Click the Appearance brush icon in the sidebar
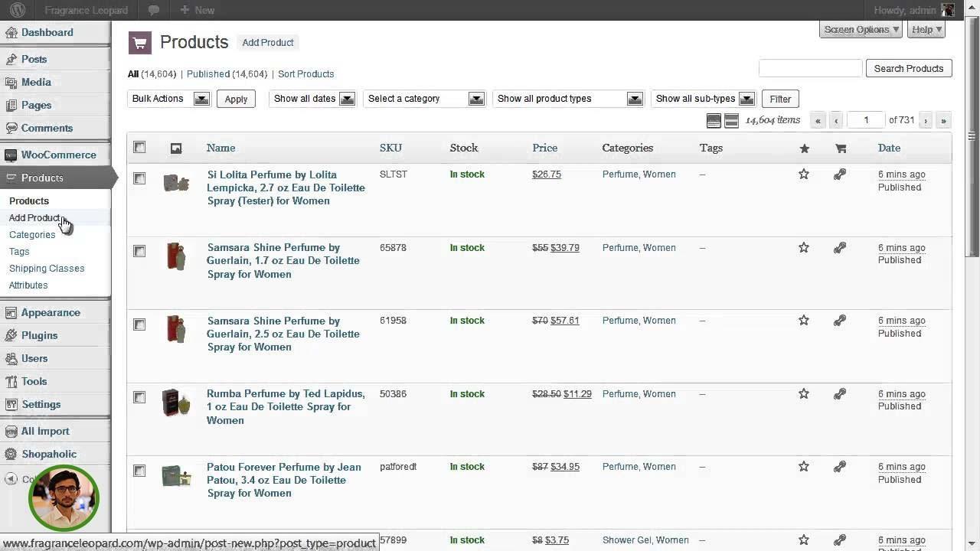This screenshot has height=551, width=980. coord(11,312)
